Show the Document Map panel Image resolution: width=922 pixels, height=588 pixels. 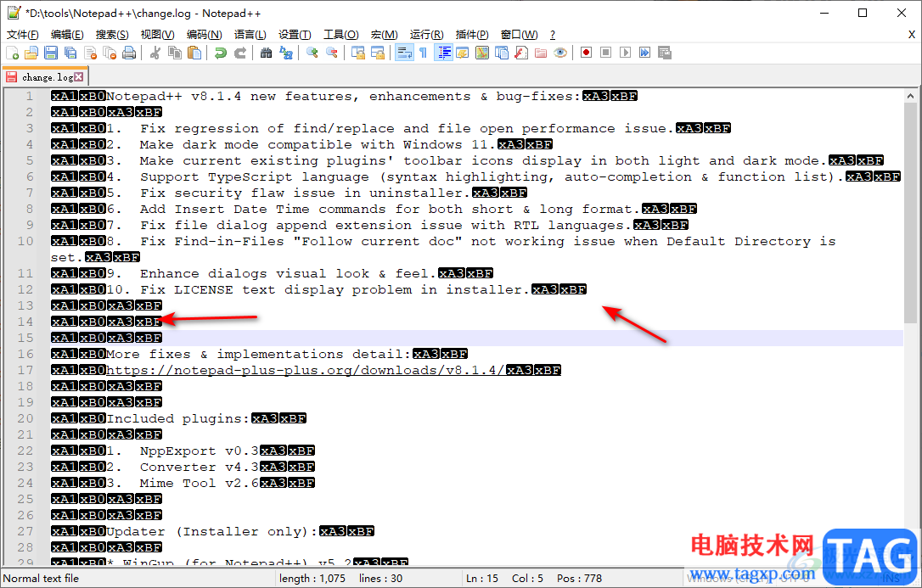(x=482, y=53)
